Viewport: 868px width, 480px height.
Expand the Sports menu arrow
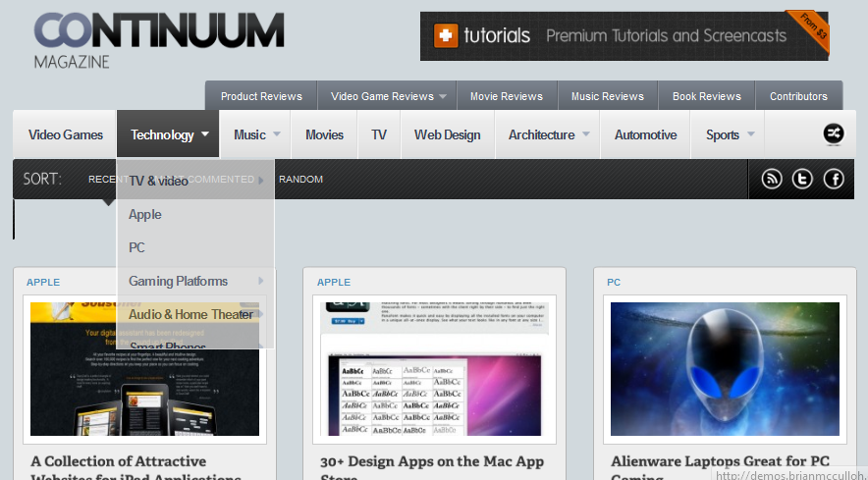point(750,133)
